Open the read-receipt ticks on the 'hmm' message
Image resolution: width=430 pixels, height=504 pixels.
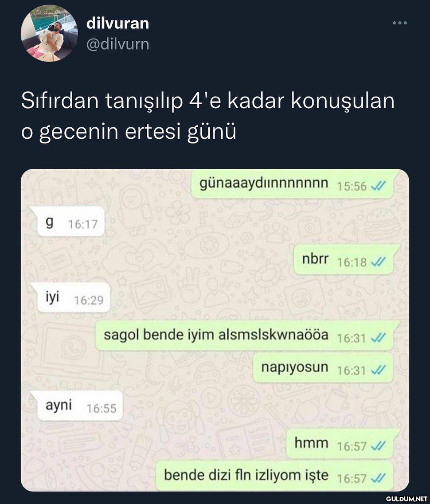378,446
